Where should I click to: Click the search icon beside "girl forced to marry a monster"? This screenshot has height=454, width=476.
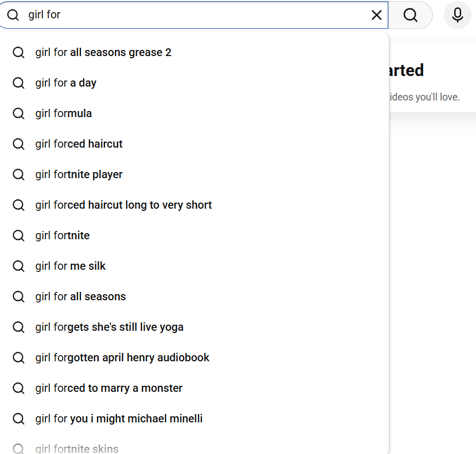click(19, 388)
